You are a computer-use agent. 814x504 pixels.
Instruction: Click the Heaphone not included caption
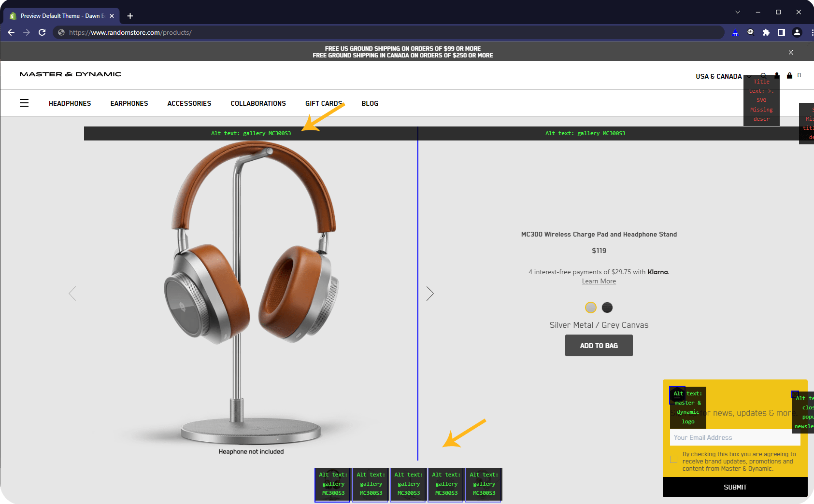tap(251, 451)
